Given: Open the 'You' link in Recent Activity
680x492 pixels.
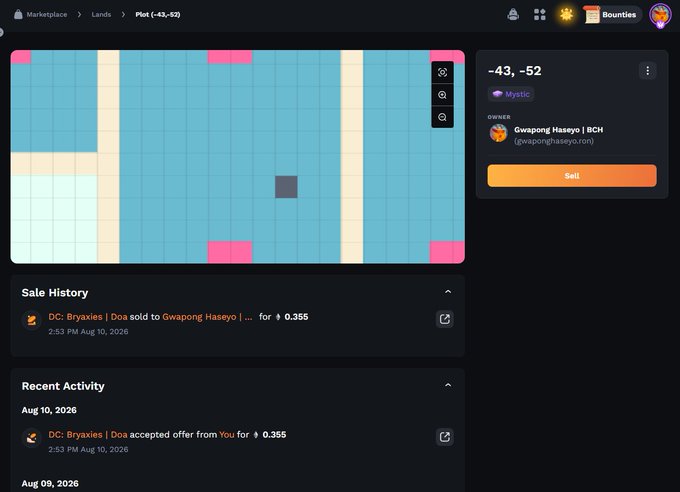Looking at the screenshot, I should [x=226, y=434].
